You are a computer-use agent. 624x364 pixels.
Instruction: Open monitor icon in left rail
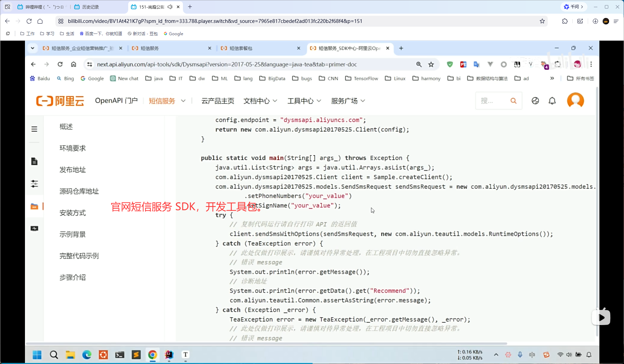coord(34,228)
